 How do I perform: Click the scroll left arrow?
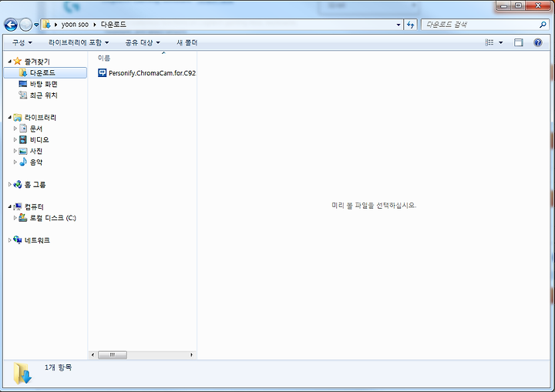[x=92, y=354]
